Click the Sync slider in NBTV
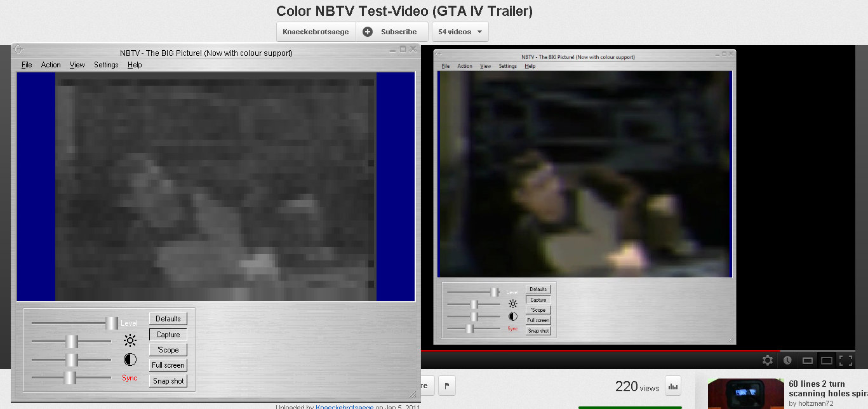 click(x=71, y=378)
